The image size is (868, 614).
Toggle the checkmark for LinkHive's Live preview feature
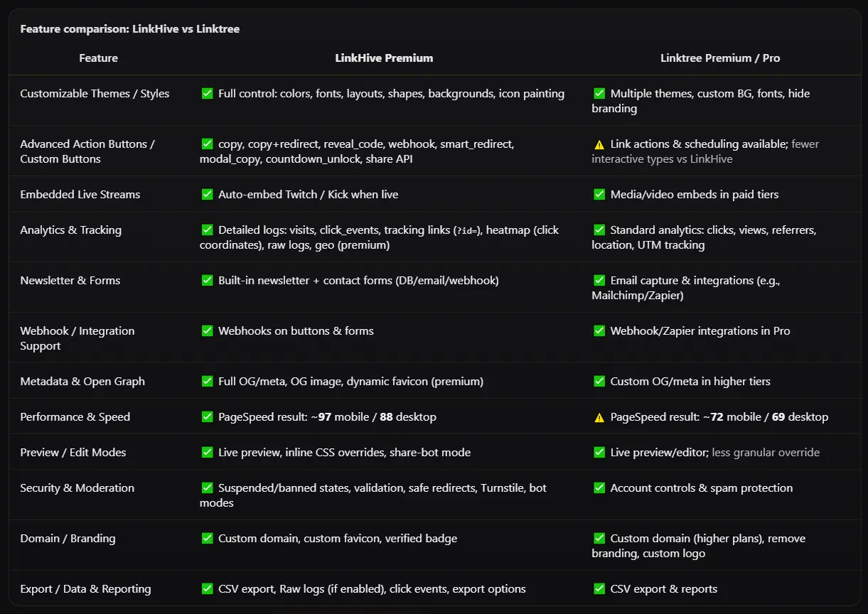coord(208,452)
